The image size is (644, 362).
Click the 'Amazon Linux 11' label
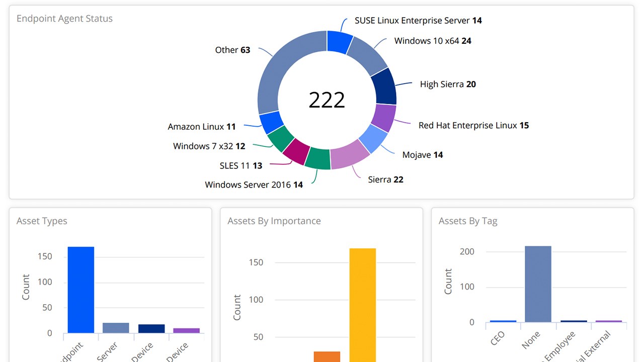(x=202, y=127)
